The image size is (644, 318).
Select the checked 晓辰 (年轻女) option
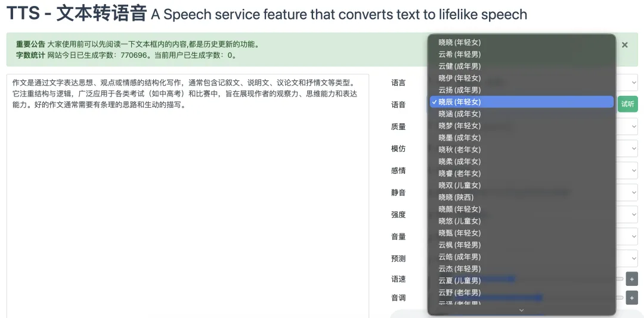[459, 102]
